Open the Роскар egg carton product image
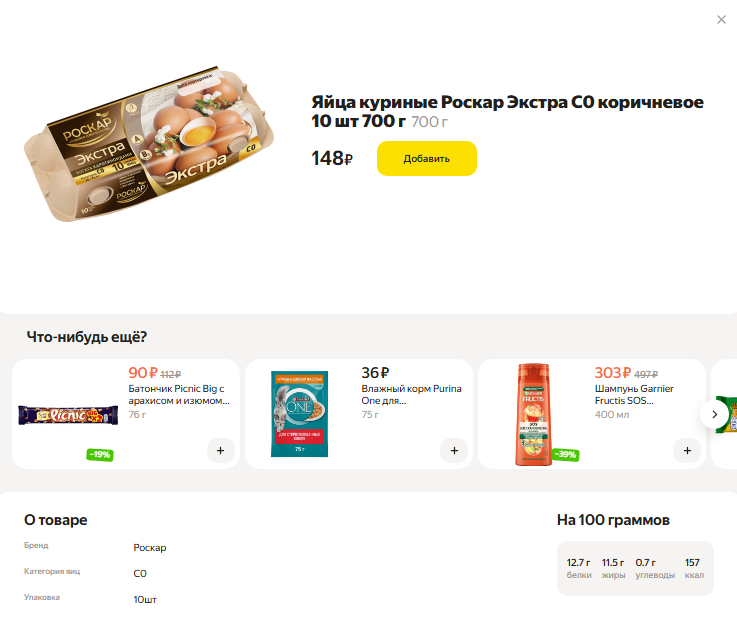This screenshot has height=631, width=737. (151, 143)
